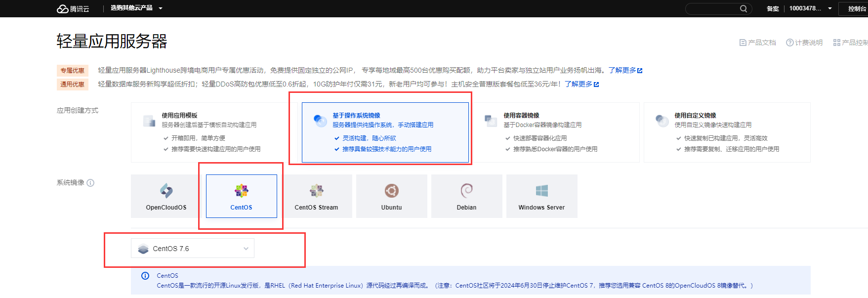Click 快速部署容器化应用 text
868x298 pixels.
click(x=540, y=138)
